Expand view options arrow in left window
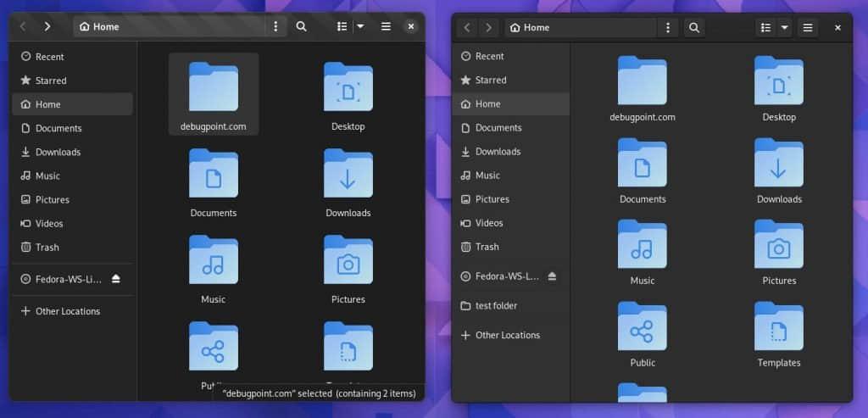The width and height of the screenshot is (868, 418). click(360, 26)
